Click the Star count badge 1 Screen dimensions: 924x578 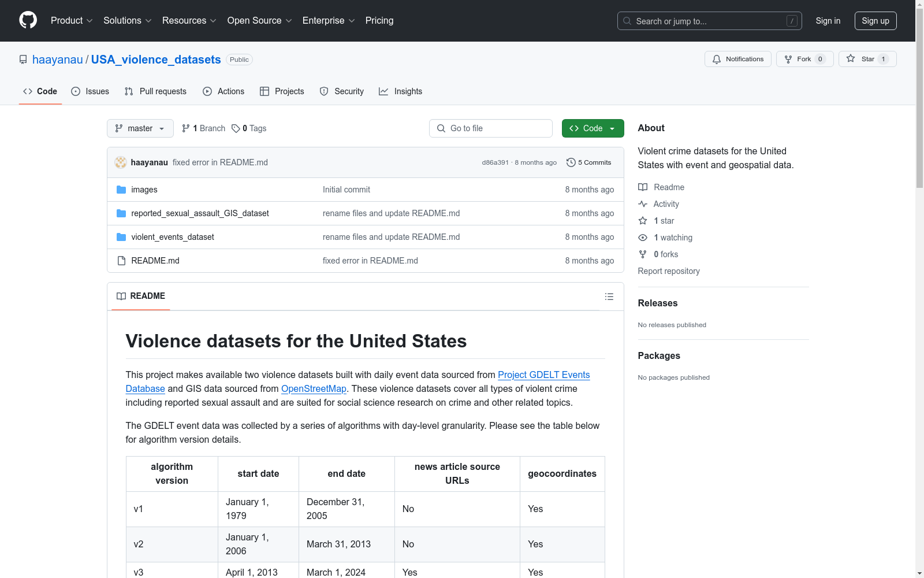click(x=883, y=59)
